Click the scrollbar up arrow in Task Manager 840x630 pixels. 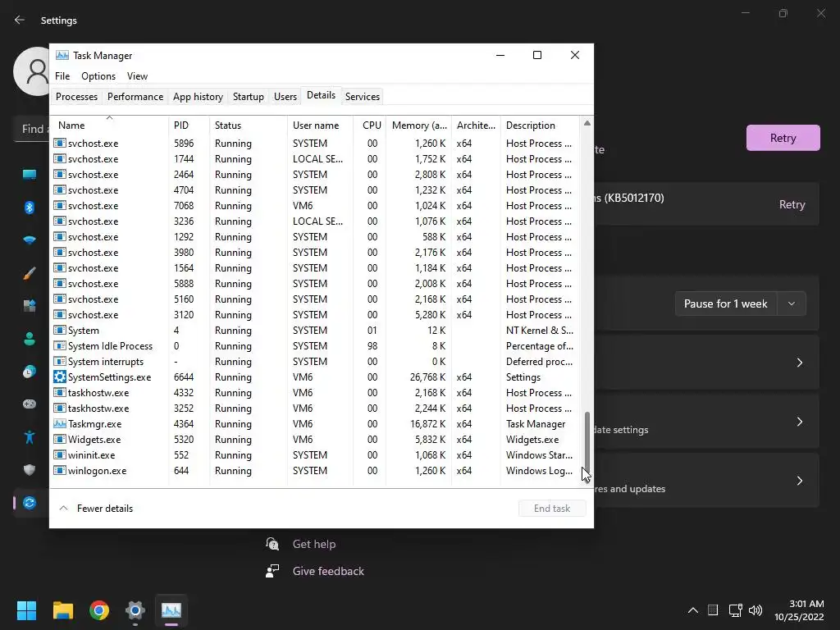(587, 123)
